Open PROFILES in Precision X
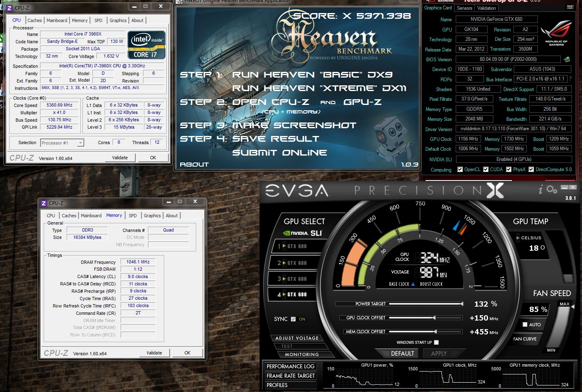The height and width of the screenshot is (392, 582). [x=291, y=385]
